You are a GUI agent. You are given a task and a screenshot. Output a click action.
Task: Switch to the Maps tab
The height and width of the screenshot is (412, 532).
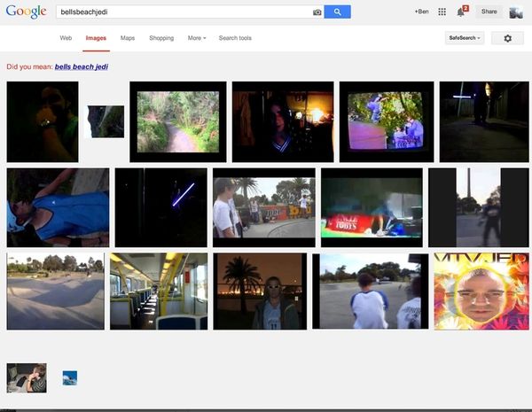tap(128, 38)
